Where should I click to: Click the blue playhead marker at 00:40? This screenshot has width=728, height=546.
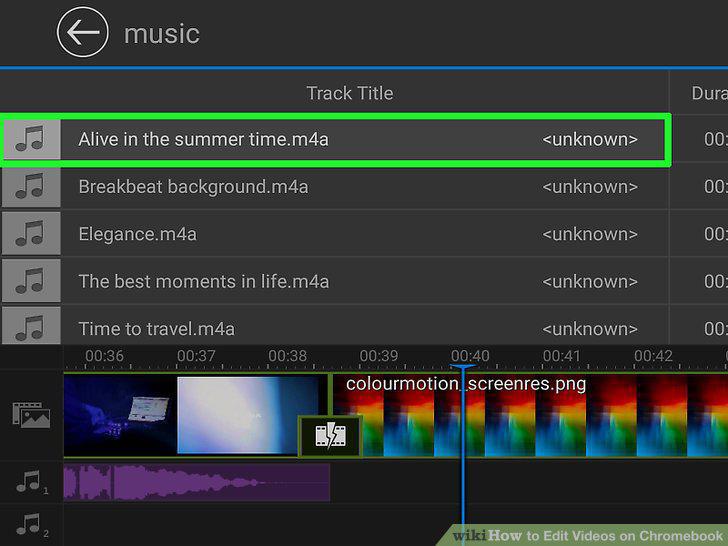[x=462, y=368]
